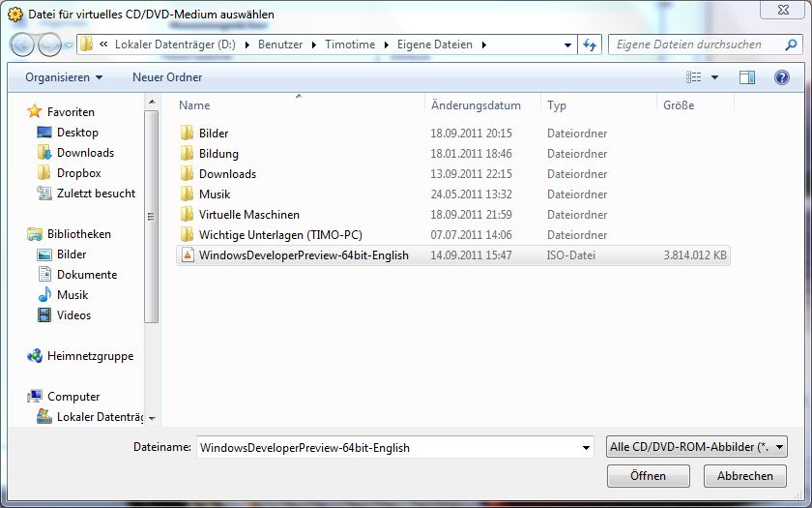The height and width of the screenshot is (508, 812).
Task: Click the 'ISO-Datei' type cell
Action: (571, 255)
